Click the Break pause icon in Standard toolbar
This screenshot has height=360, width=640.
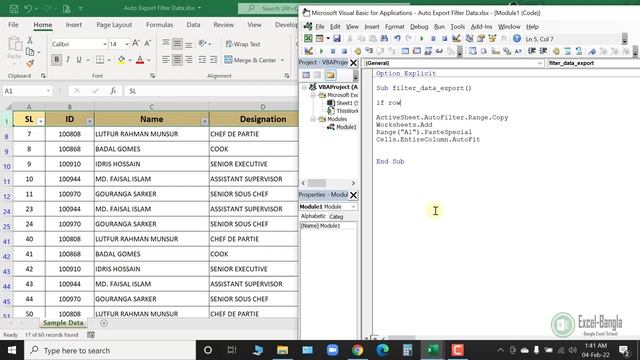[433, 39]
